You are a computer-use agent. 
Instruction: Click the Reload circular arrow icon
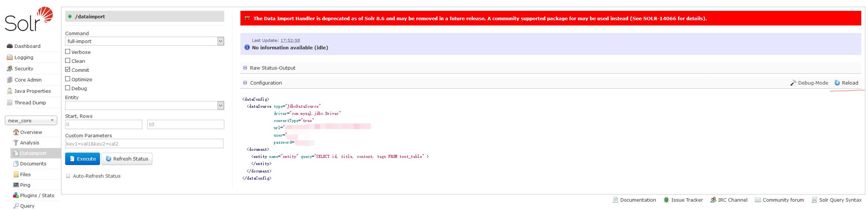coord(837,83)
